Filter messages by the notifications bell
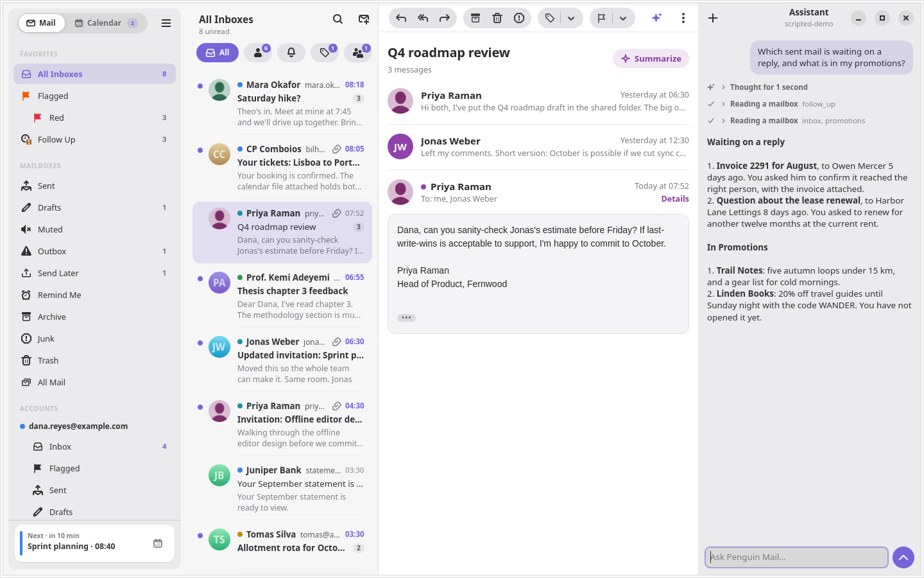The width and height of the screenshot is (924, 578). pyautogui.click(x=291, y=53)
